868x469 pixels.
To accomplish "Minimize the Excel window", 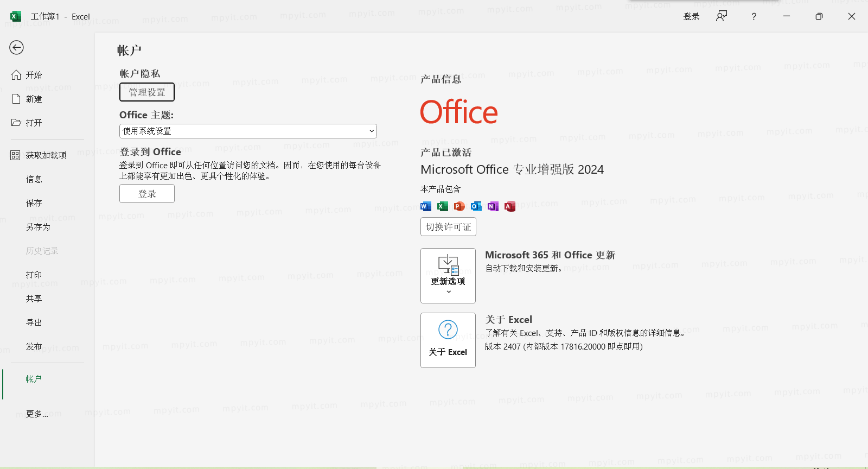I will pos(787,16).
